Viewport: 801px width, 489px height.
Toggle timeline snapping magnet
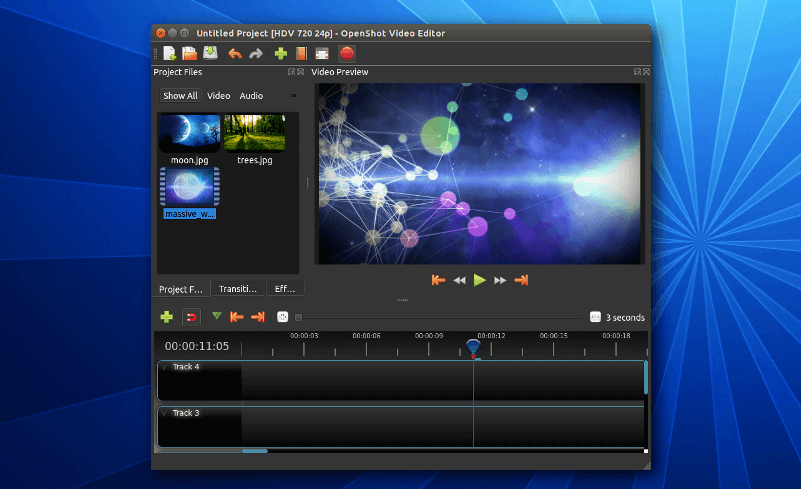coord(192,317)
